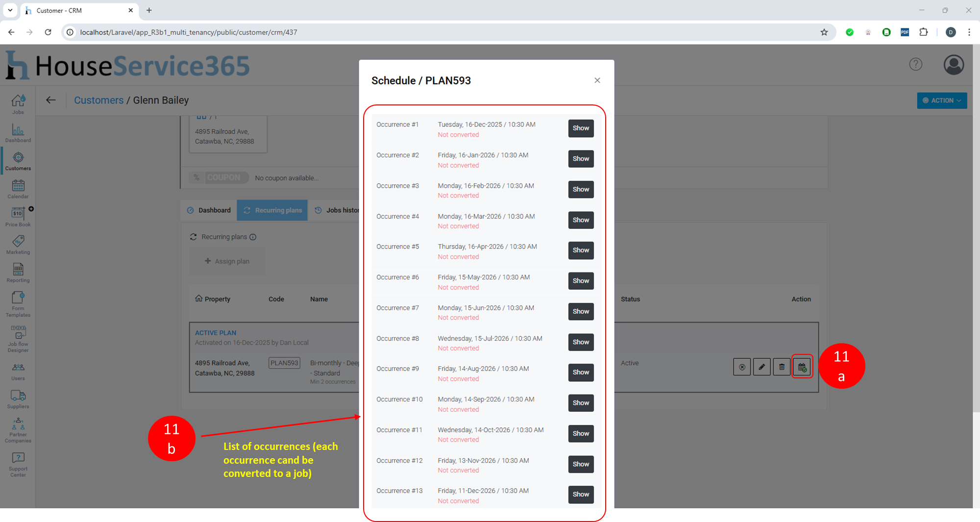The width and height of the screenshot is (980, 522).
Task: Expand the ACTION dropdown button
Action: 942,100
